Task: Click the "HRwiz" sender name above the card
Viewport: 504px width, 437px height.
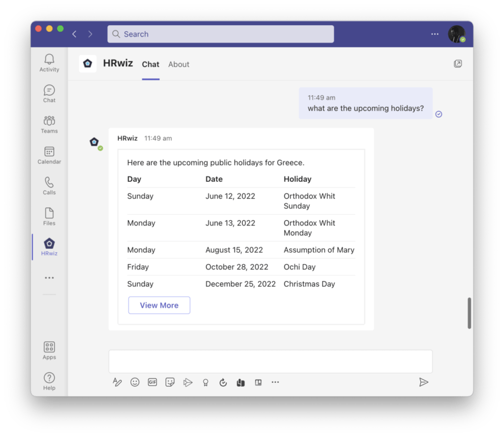Action: (127, 138)
